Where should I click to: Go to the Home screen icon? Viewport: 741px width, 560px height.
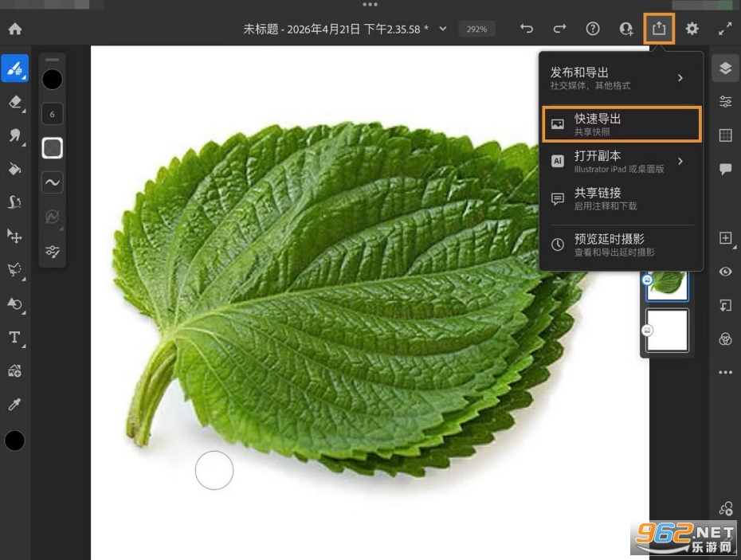(x=14, y=29)
